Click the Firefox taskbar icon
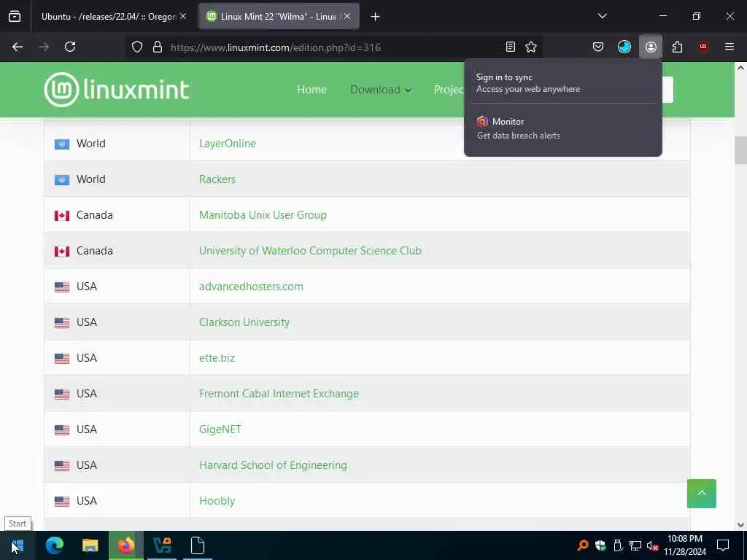 (125, 545)
